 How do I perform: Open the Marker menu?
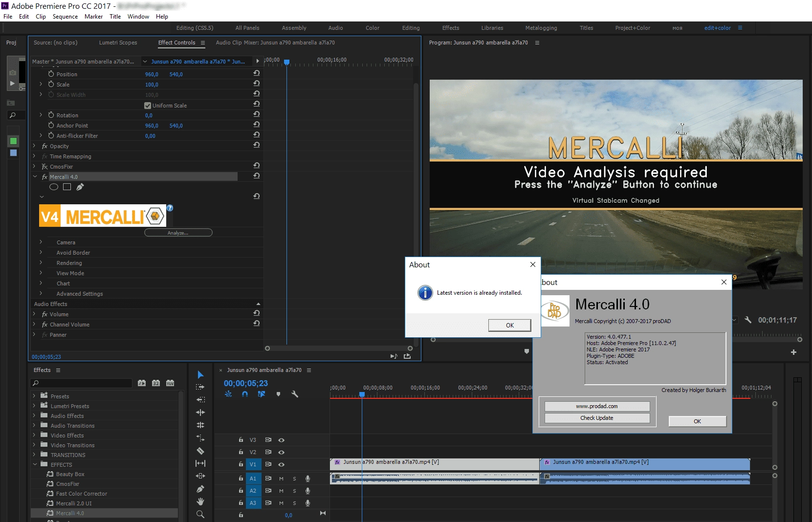coord(93,16)
